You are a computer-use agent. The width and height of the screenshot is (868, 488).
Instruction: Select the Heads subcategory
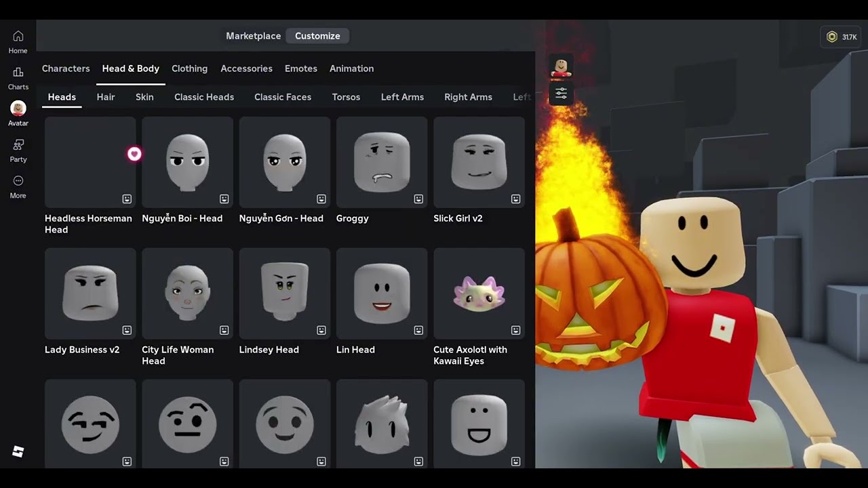pyautogui.click(x=62, y=97)
